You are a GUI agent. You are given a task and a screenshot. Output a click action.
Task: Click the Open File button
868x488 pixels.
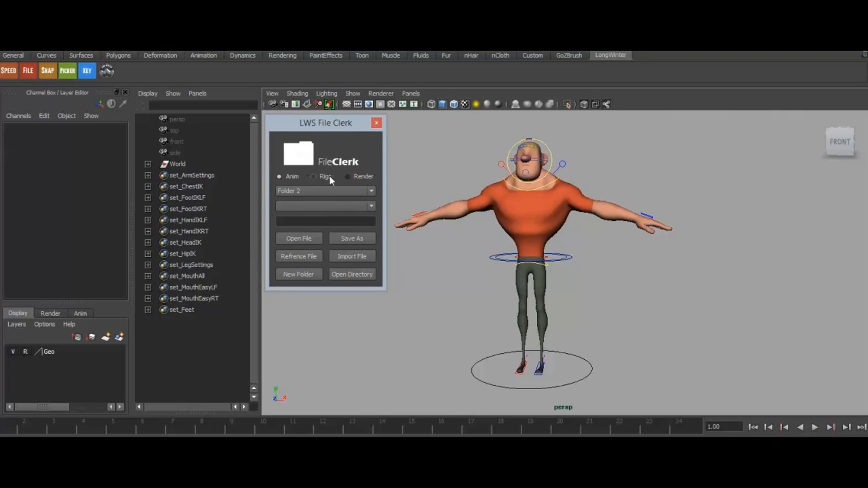click(299, 238)
